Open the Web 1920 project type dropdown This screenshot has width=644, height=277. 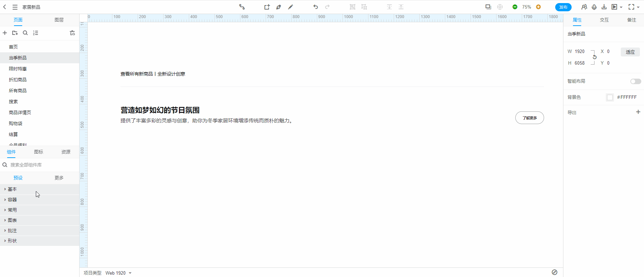point(118,273)
